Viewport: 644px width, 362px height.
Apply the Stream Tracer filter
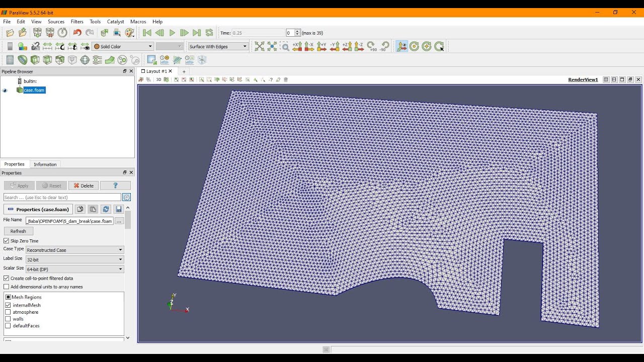click(97, 60)
